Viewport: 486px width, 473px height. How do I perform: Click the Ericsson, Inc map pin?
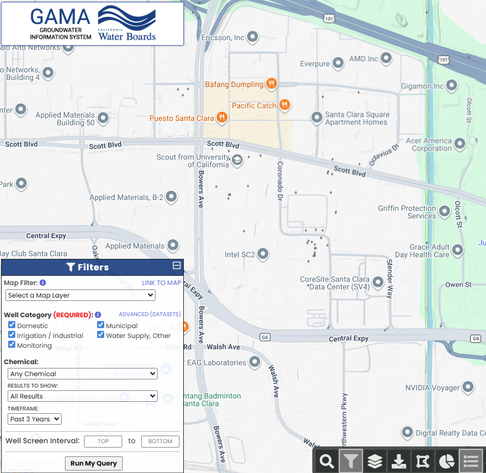(x=252, y=37)
